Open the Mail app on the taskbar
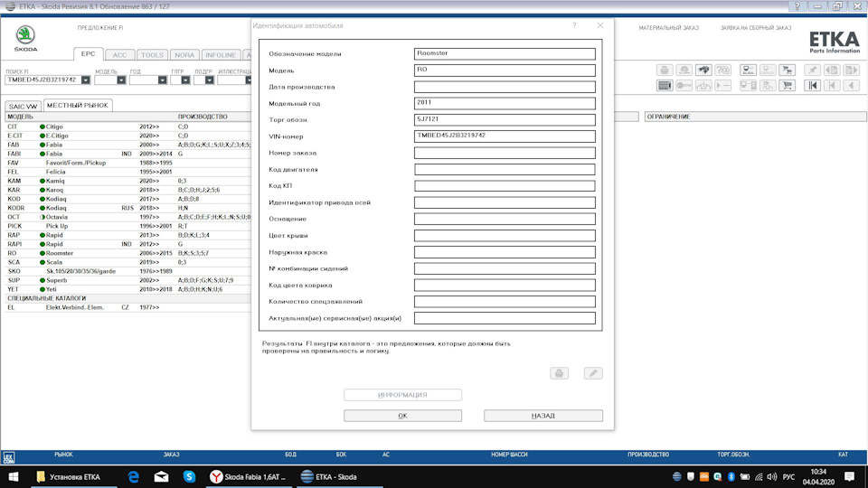 tap(161, 476)
